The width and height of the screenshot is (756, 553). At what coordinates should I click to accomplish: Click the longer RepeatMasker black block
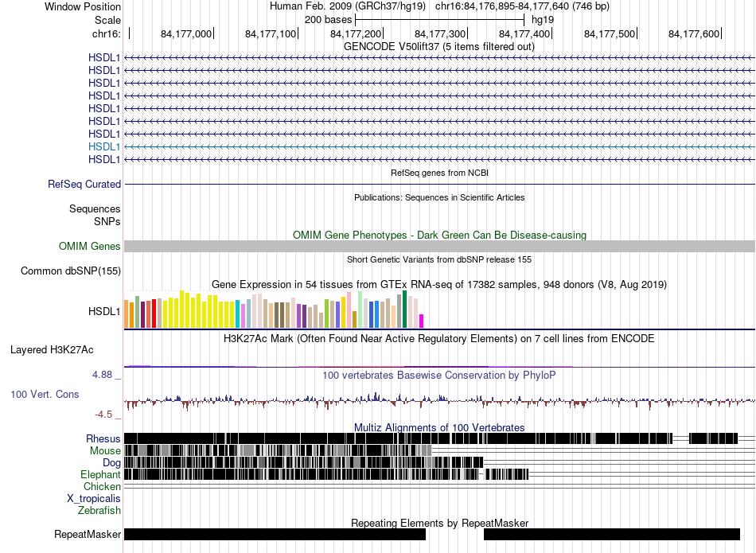pyautogui.click(x=275, y=534)
